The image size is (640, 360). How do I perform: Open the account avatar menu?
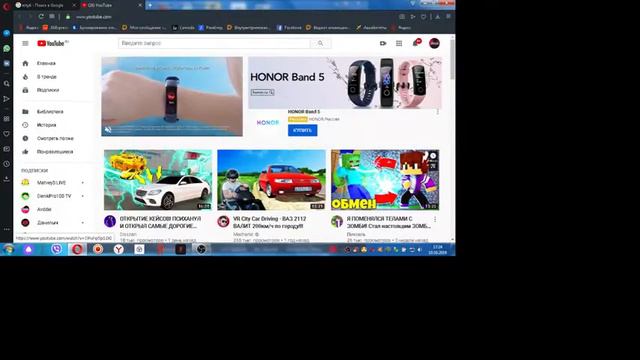434,43
